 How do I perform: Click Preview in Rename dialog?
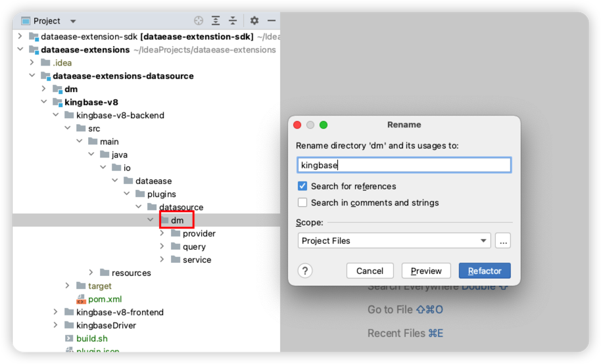point(426,271)
